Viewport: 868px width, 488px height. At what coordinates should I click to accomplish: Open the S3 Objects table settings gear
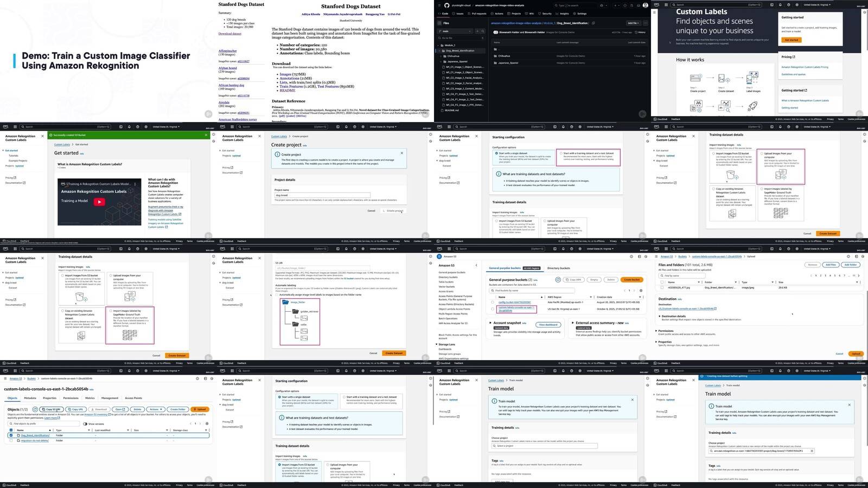pos(207,423)
